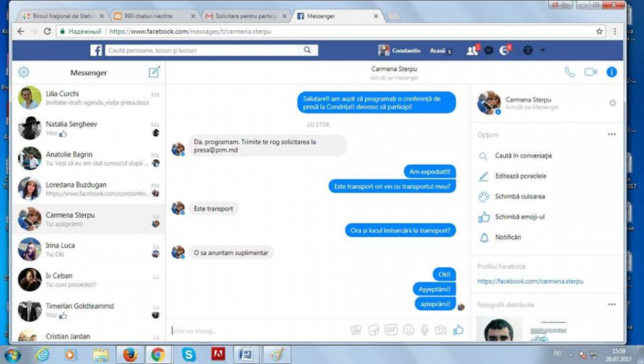Open the Windows Start menu
644x364 pixels.
click(x=12, y=355)
